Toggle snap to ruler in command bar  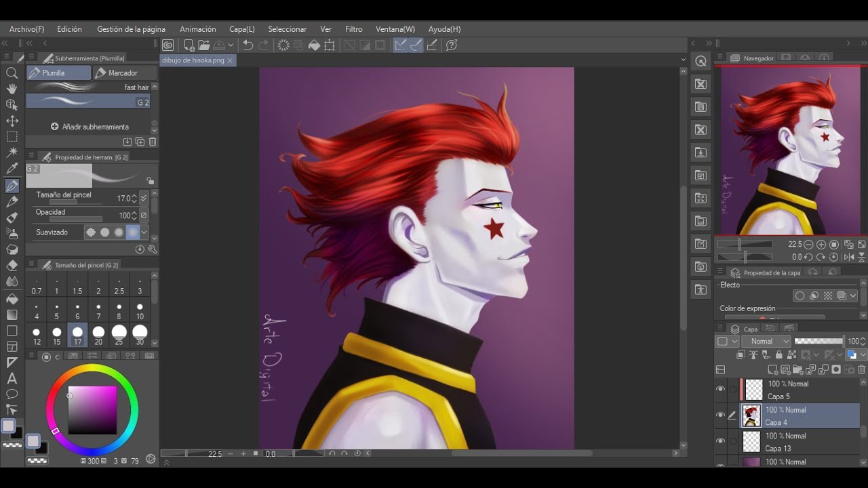click(x=400, y=45)
